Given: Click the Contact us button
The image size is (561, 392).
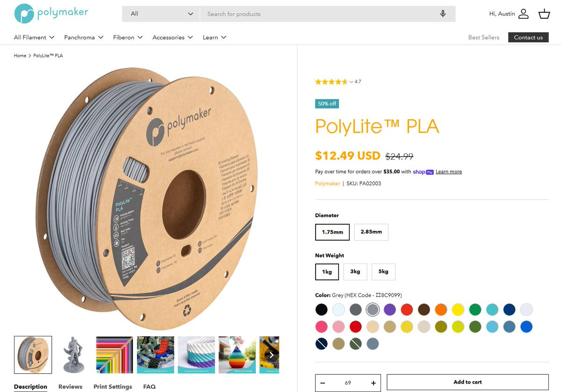Looking at the screenshot, I should (528, 37).
